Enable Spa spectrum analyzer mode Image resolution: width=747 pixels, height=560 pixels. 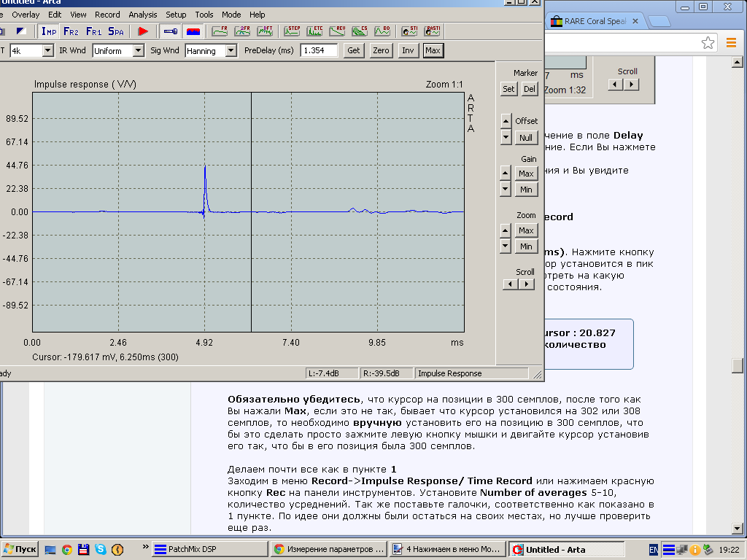pyautogui.click(x=116, y=31)
